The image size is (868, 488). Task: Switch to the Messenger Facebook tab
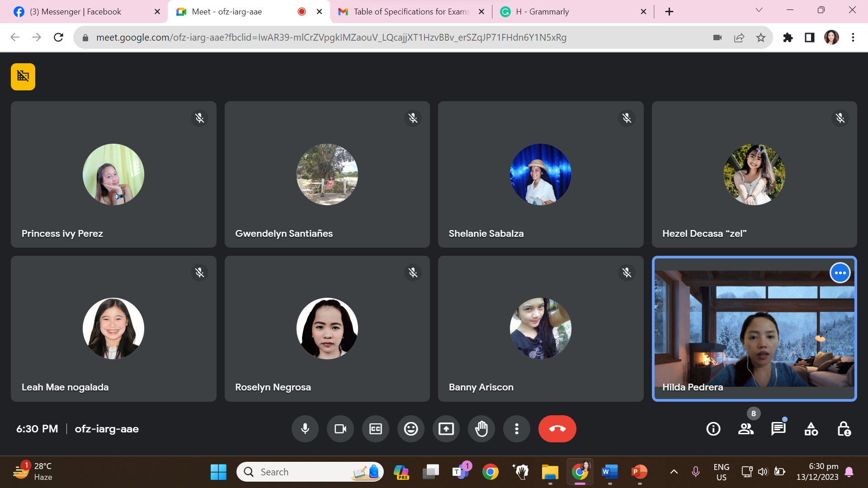coord(75,12)
